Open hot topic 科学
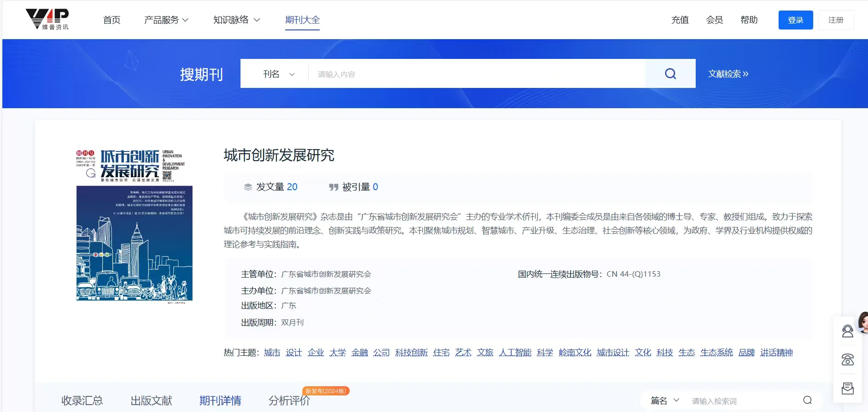 [545, 353]
